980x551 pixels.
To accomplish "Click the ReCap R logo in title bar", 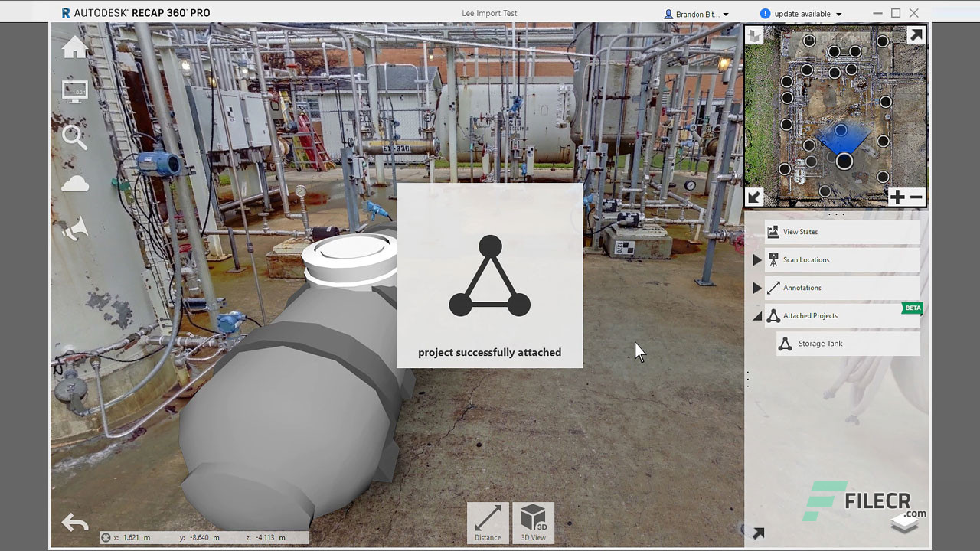I will (67, 13).
